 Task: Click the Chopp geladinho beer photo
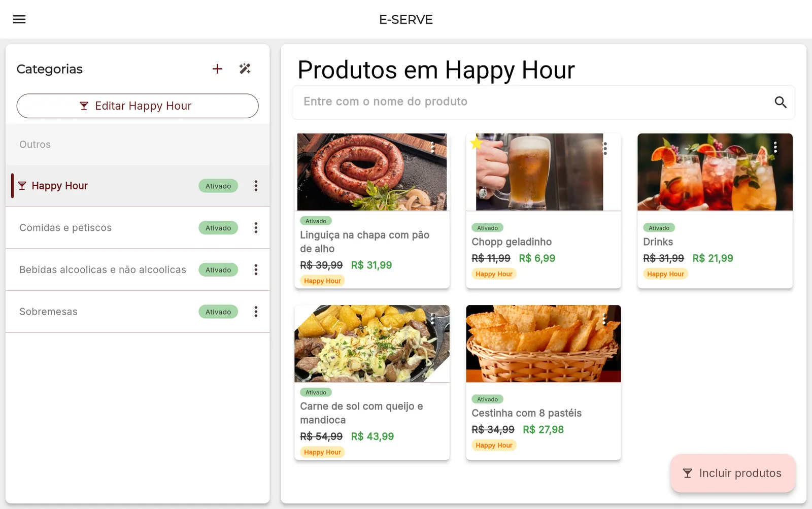[x=539, y=172]
